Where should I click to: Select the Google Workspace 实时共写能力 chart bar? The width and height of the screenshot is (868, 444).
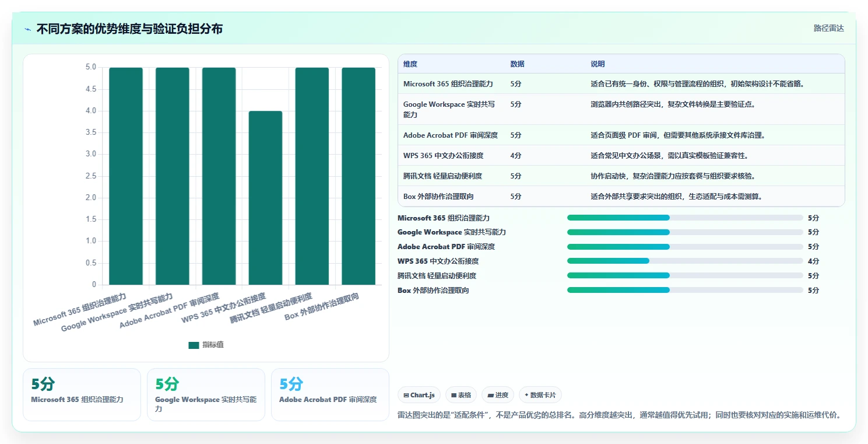tap(173, 176)
